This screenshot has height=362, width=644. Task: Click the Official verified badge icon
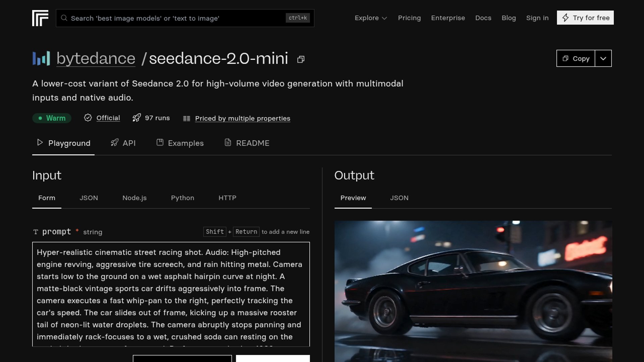(88, 118)
